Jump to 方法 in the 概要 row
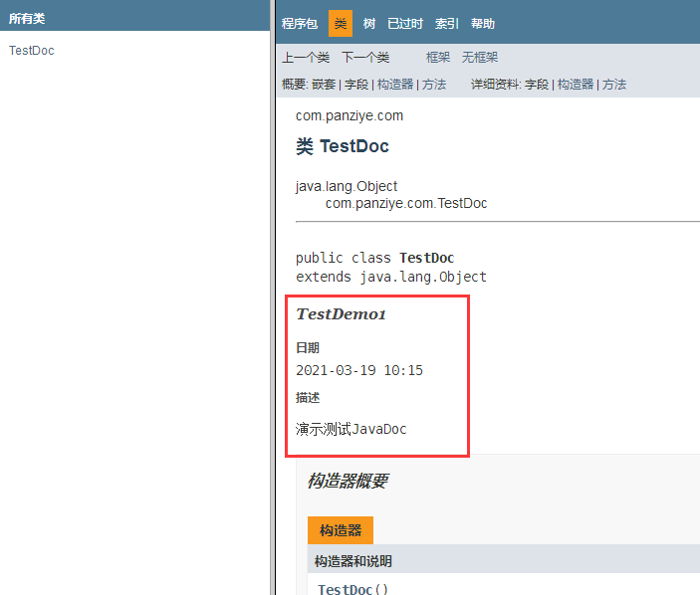The height and width of the screenshot is (595, 700). pos(434,85)
